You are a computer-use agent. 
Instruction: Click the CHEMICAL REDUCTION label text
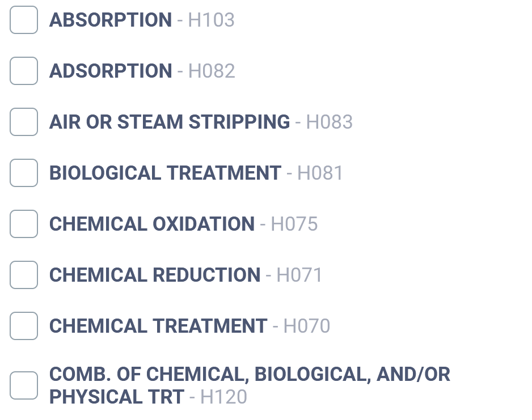(155, 275)
